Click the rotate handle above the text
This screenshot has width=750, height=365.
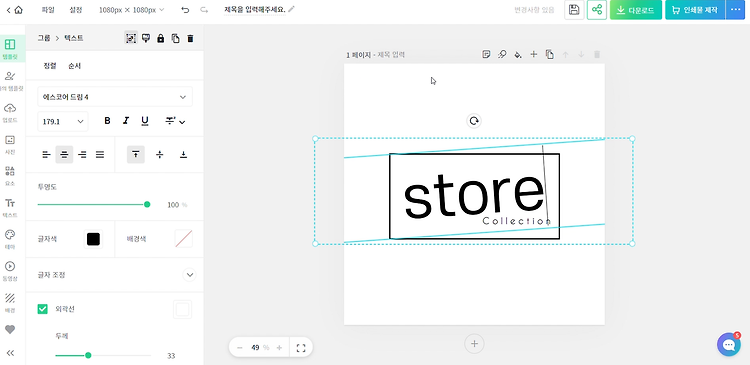point(474,121)
